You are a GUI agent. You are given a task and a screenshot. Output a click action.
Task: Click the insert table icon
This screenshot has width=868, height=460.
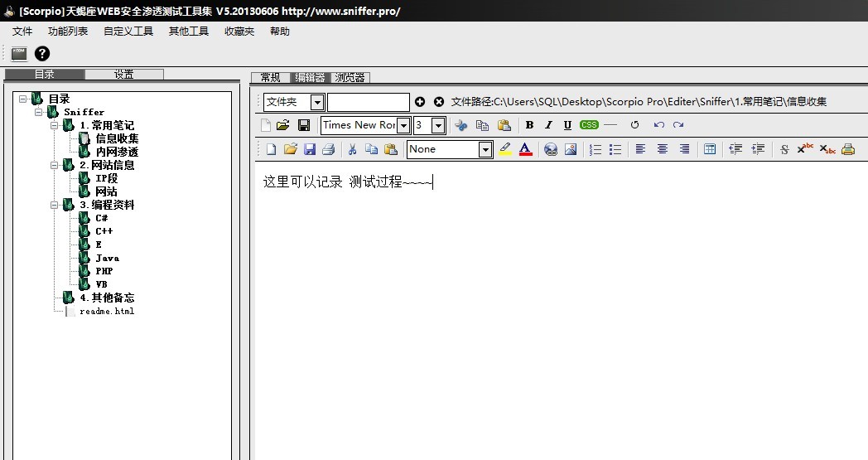710,149
